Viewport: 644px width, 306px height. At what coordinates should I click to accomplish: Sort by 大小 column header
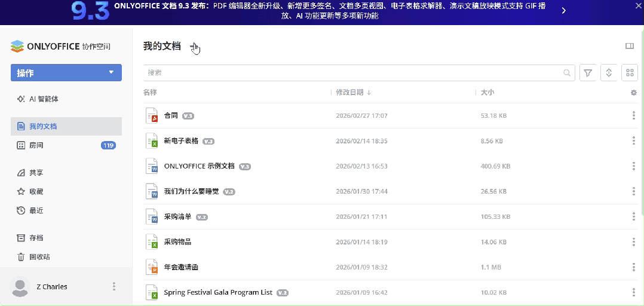(x=487, y=93)
